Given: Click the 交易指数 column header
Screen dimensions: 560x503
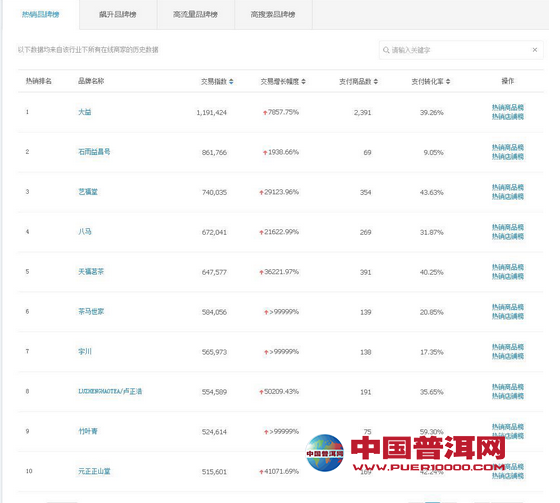Looking at the screenshot, I should pos(214,82).
